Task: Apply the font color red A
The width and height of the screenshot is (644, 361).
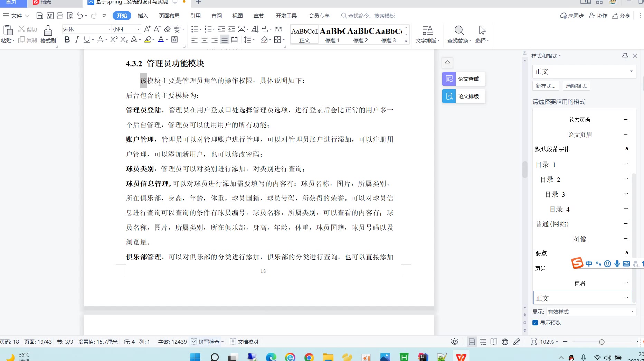Action: click(x=161, y=39)
